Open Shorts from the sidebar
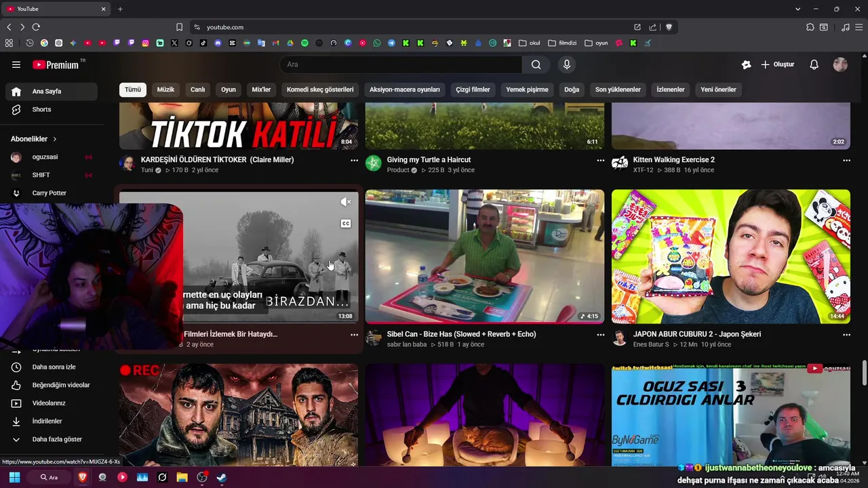The image size is (868, 488). tap(52, 109)
